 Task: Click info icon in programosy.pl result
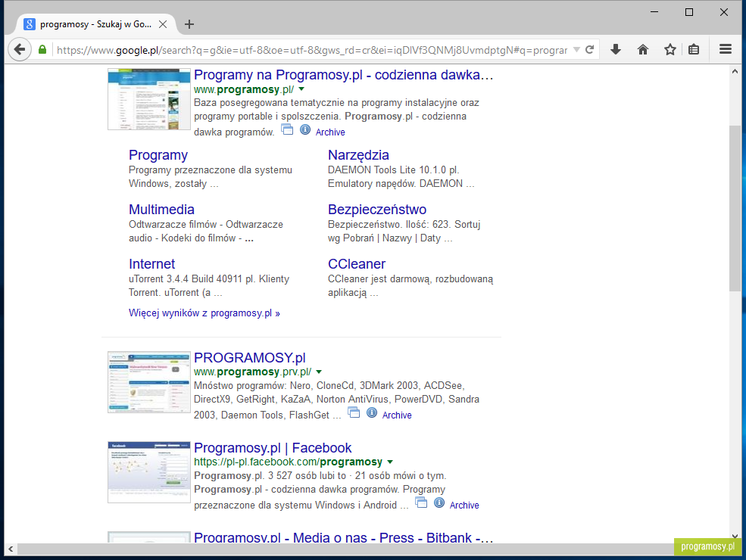click(x=305, y=129)
